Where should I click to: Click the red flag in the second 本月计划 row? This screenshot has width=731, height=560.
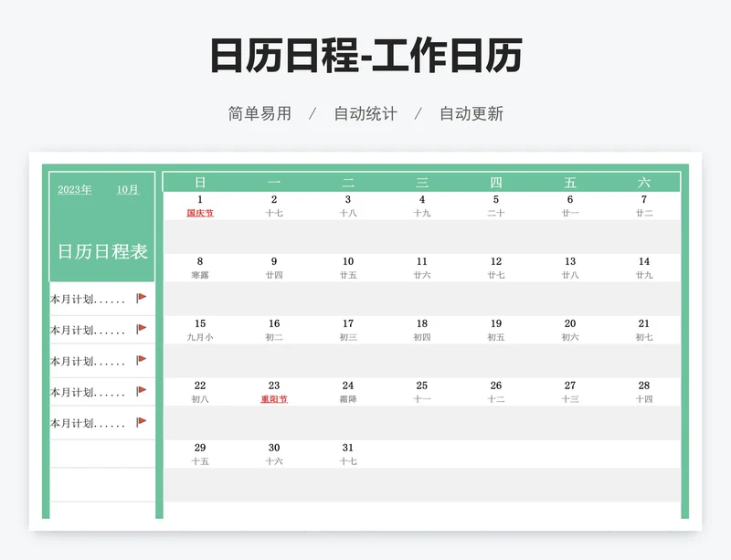pyautogui.click(x=141, y=329)
